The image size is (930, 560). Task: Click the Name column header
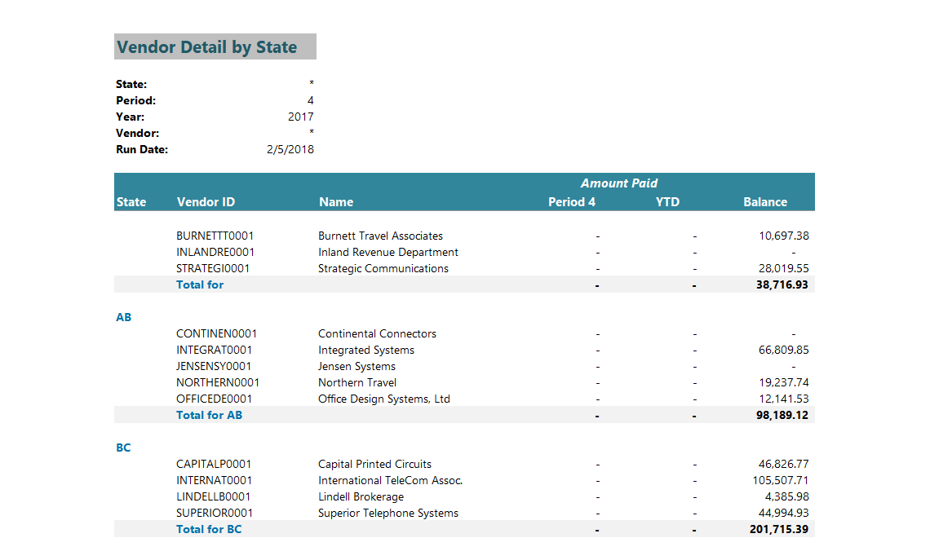point(336,202)
